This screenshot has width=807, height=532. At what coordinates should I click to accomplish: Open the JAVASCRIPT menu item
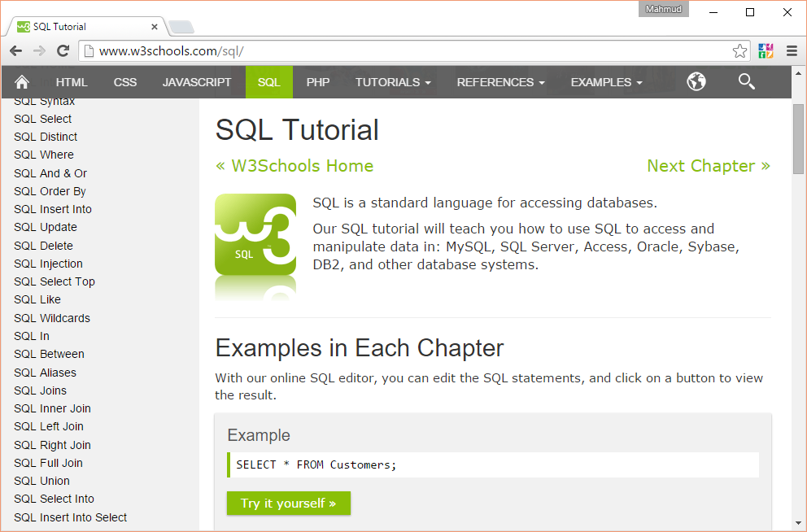point(197,82)
